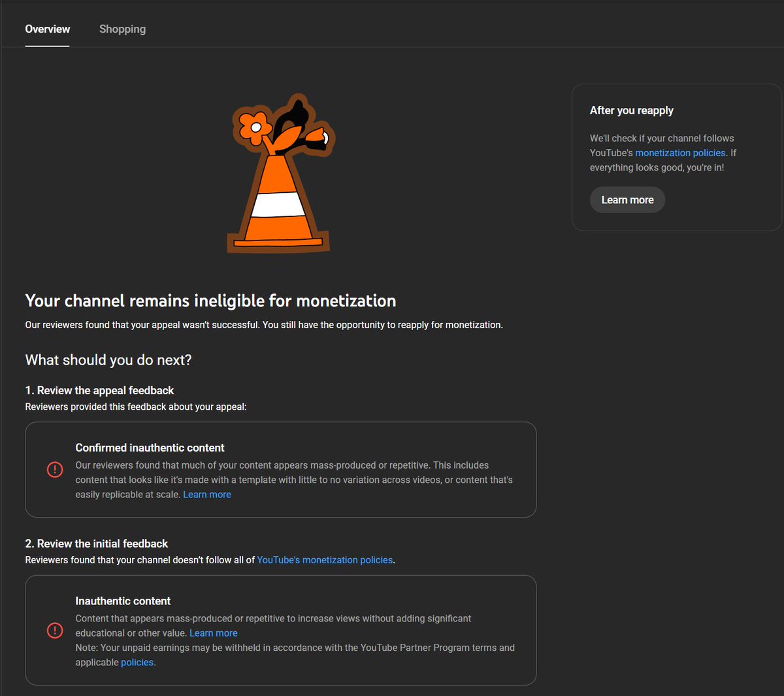Open Learn more link under Inauthentic content

[214, 633]
